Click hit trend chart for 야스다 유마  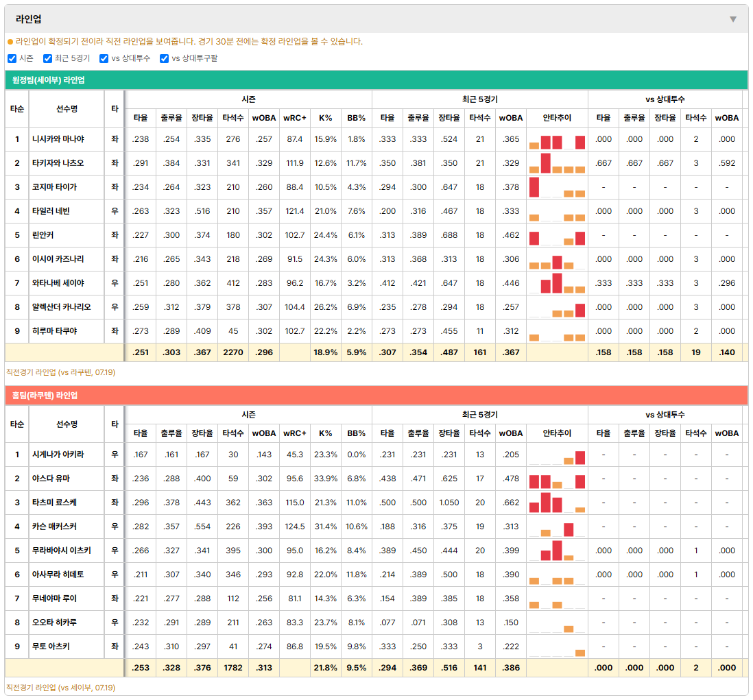pos(557,479)
